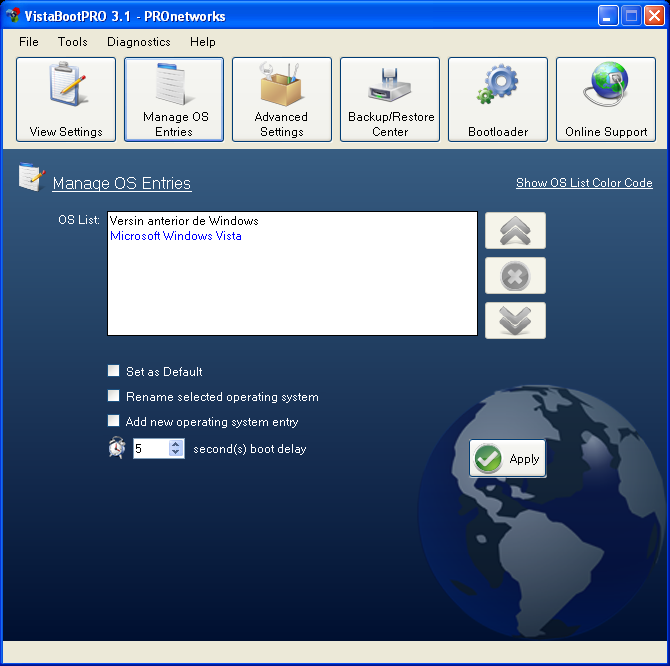Move selected OS entry up
The width and height of the screenshot is (670, 666).
[515, 231]
